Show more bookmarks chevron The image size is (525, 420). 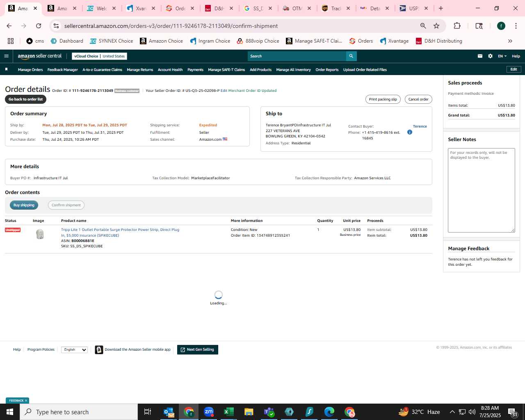(x=510, y=41)
